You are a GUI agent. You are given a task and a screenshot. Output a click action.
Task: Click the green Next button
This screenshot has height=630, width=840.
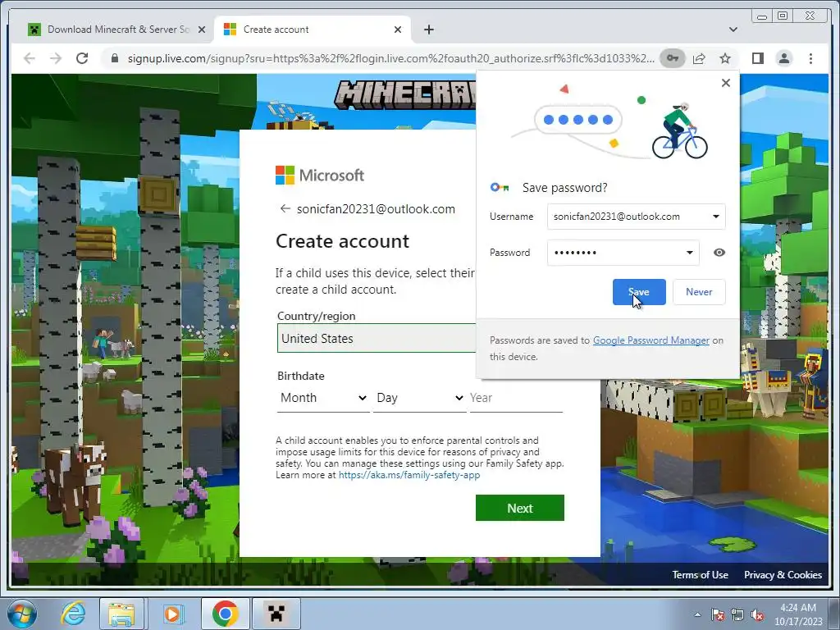[519, 508]
